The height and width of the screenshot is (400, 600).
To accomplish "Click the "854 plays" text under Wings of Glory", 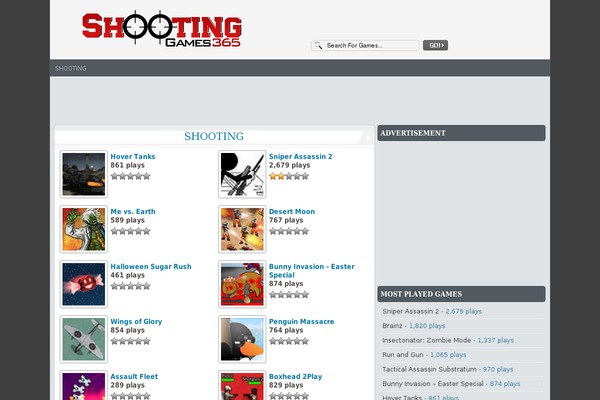I will point(127,330).
